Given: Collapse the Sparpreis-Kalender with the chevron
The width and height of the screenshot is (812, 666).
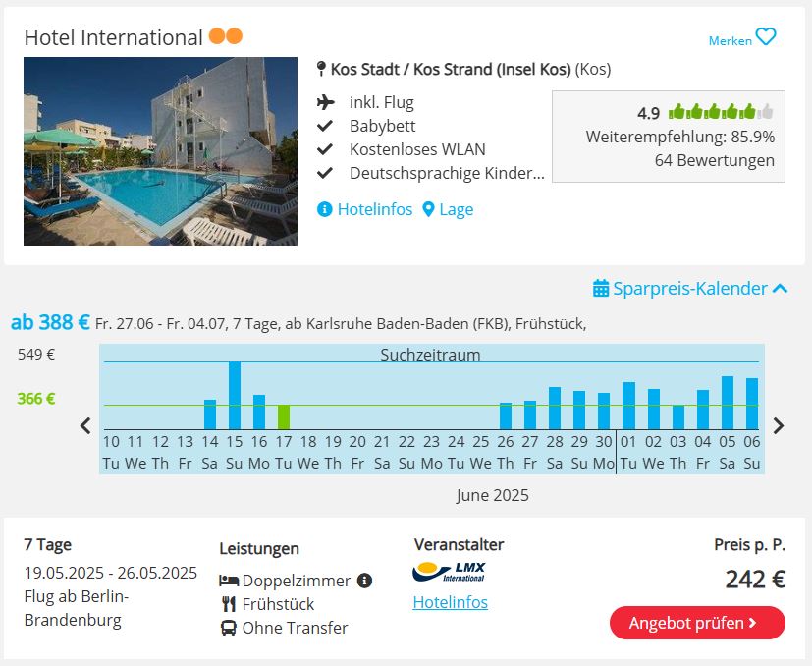Looking at the screenshot, I should tap(780, 289).
